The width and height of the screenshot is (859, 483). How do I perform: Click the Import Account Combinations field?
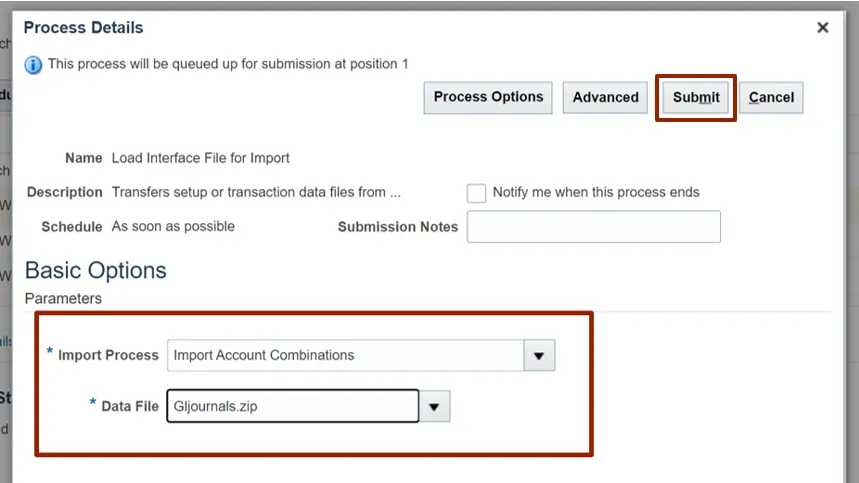(345, 355)
